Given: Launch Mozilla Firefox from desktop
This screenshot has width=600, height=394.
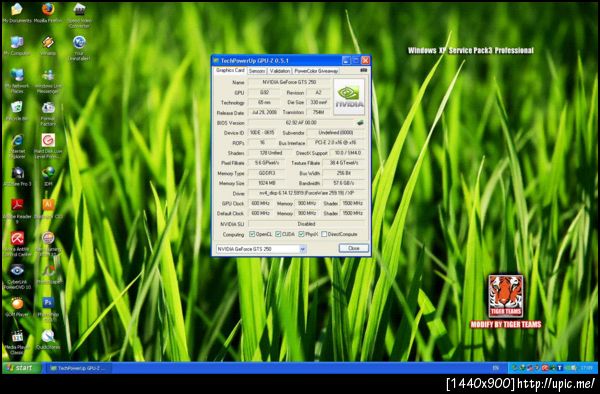Looking at the screenshot, I should 48,13.
